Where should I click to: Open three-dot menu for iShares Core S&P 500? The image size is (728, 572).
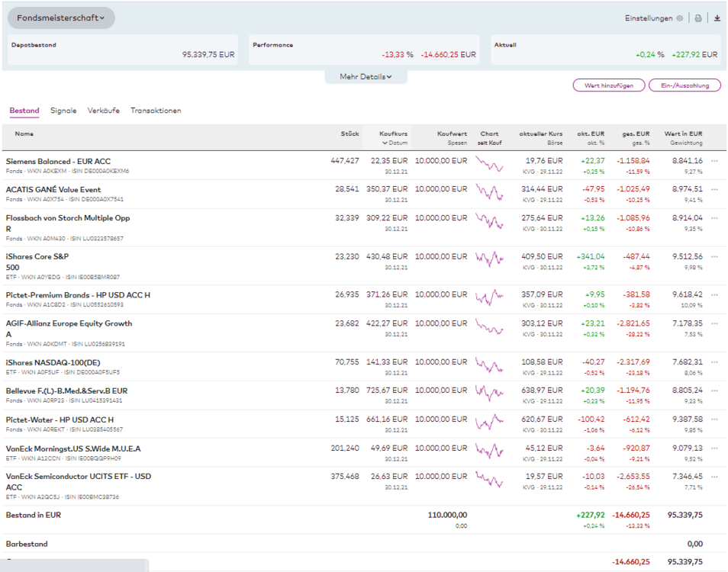pos(714,257)
